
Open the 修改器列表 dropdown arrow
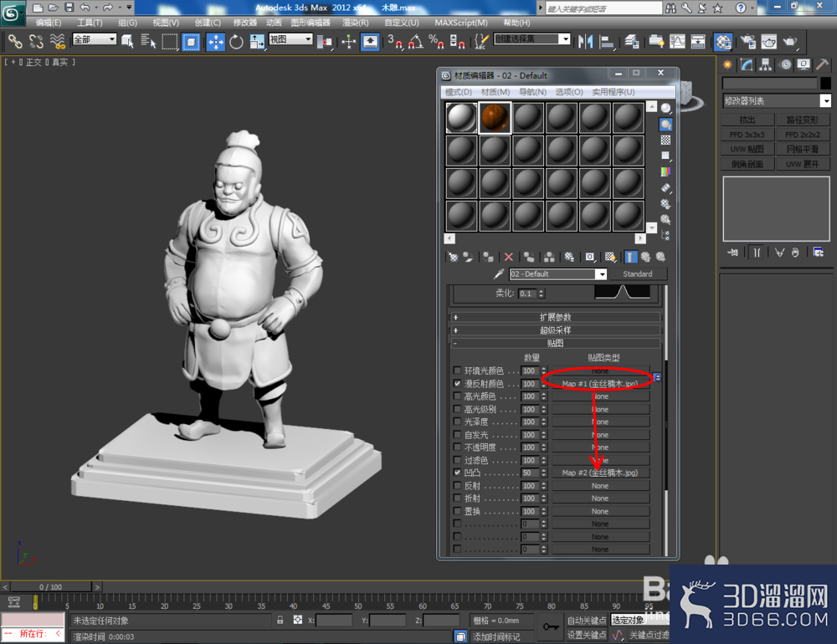(825, 101)
